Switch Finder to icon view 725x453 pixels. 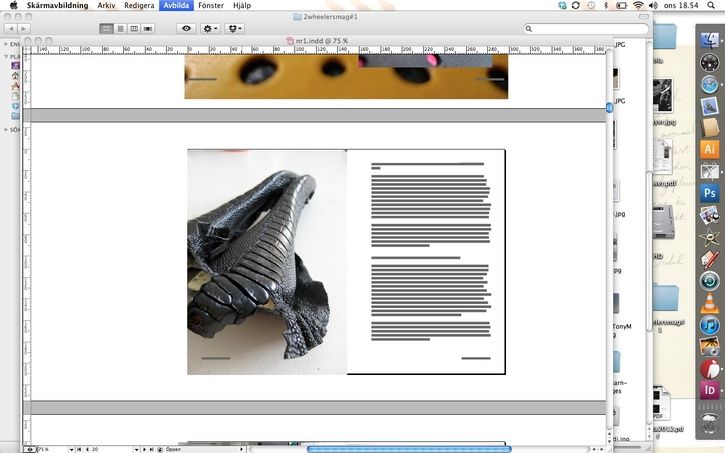[106, 29]
